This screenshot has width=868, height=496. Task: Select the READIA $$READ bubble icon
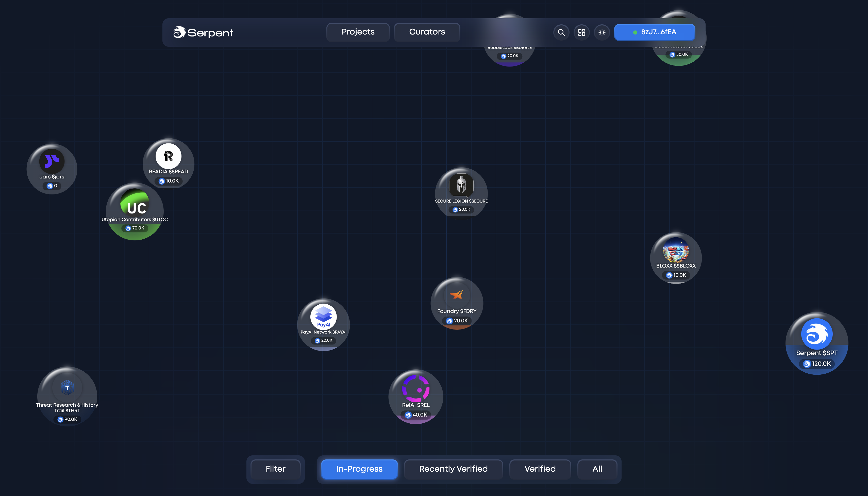pos(168,156)
